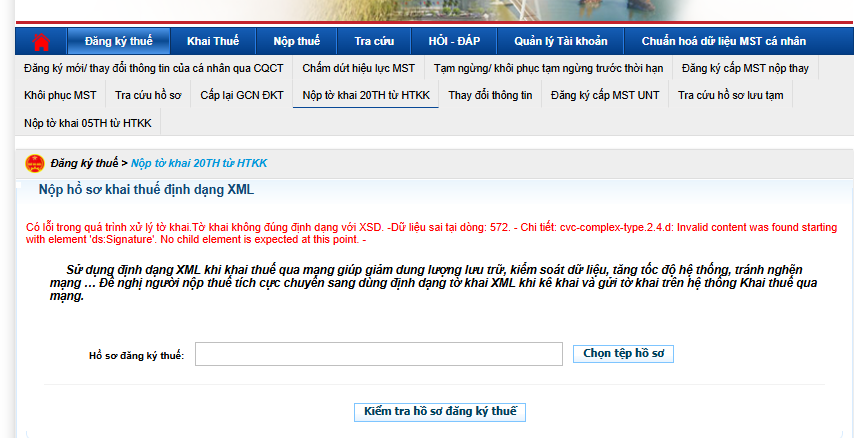Go to HỎI - ĐÁP section
Screen dimensions: 854x438
tap(454, 42)
